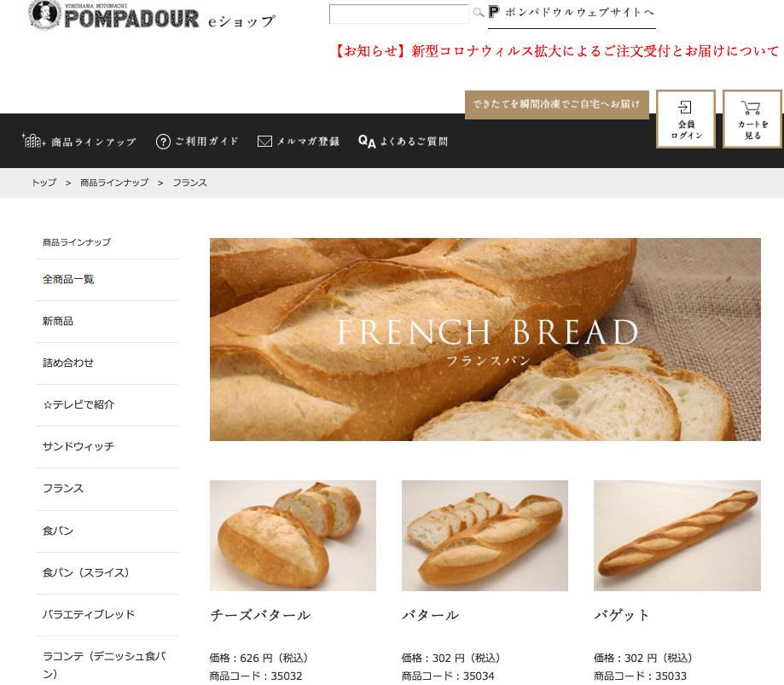
Task: Open member login icon button
Action: tap(686, 119)
